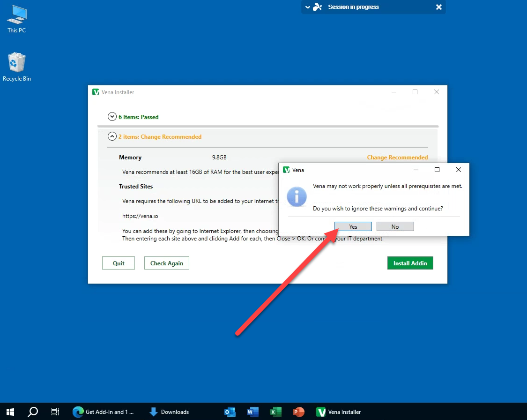Click the Check Again button
This screenshot has width=527, height=420.
167,263
